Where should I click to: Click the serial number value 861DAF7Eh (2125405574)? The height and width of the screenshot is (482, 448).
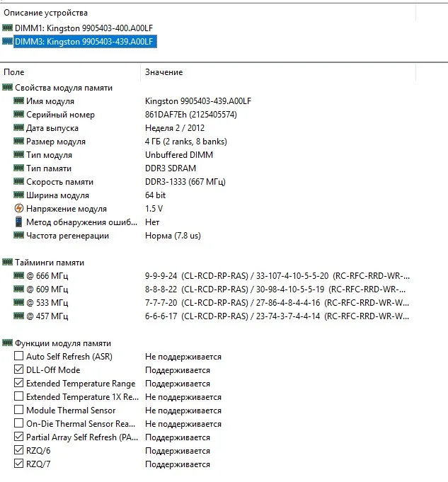pyautogui.click(x=191, y=115)
